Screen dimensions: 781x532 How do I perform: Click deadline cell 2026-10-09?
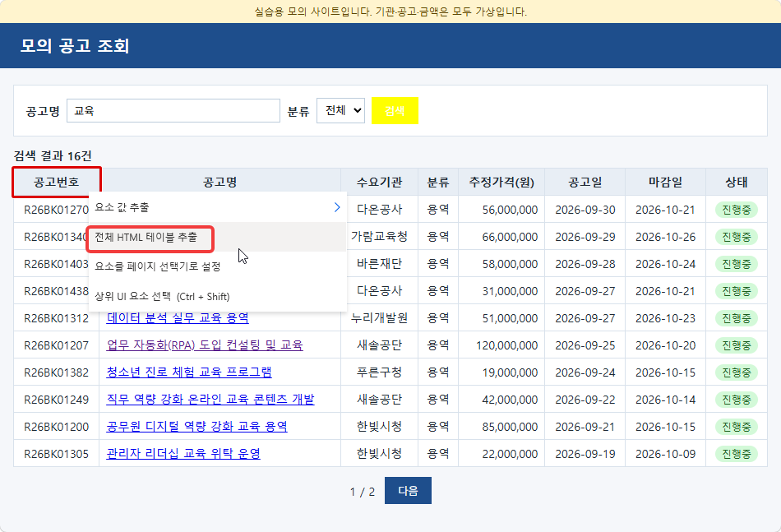click(665, 454)
